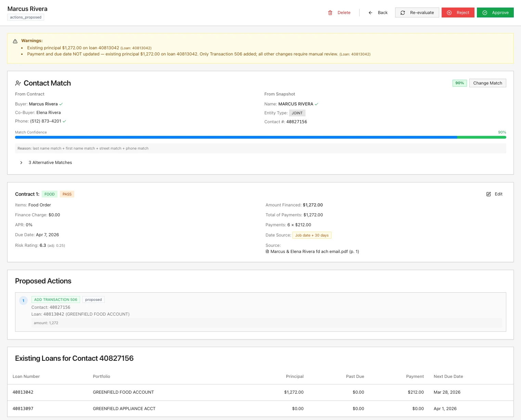Image resolution: width=521 pixels, height=420 pixels.
Task: Click the Change Match button
Action: [487, 83]
